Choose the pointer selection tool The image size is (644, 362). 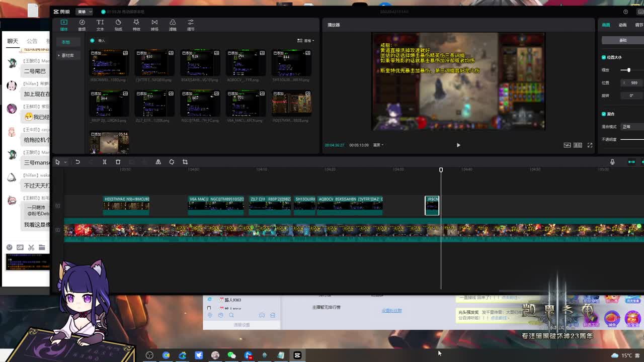[x=57, y=162]
